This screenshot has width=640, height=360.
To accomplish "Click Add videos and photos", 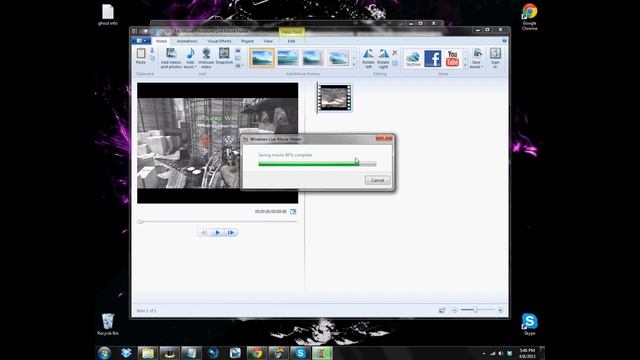I will pyautogui.click(x=171, y=58).
